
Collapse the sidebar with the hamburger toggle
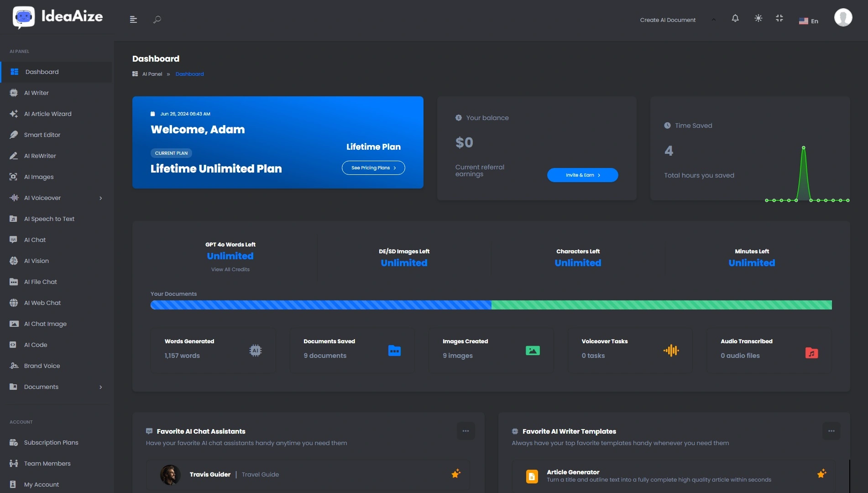tap(133, 19)
